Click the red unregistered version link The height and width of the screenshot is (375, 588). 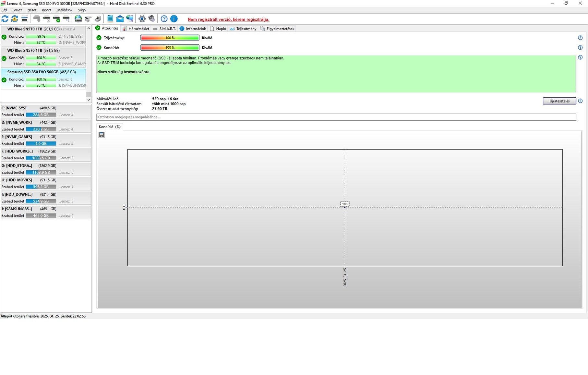[229, 19]
